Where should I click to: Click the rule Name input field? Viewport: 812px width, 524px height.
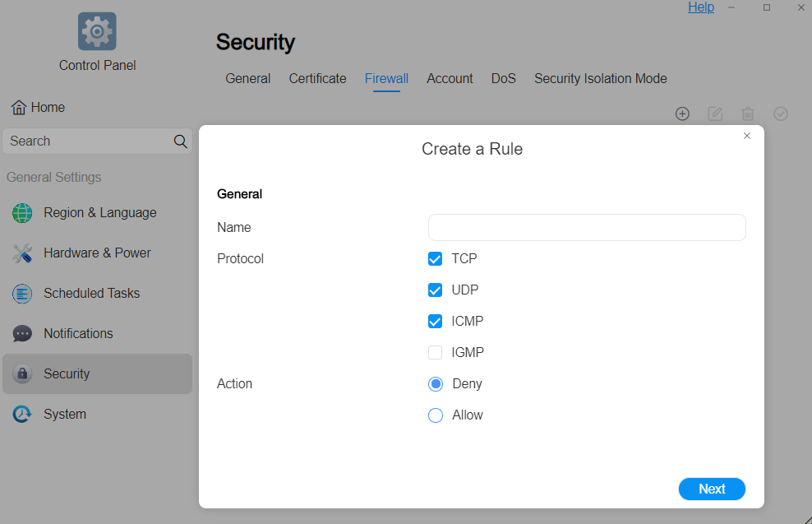click(587, 228)
